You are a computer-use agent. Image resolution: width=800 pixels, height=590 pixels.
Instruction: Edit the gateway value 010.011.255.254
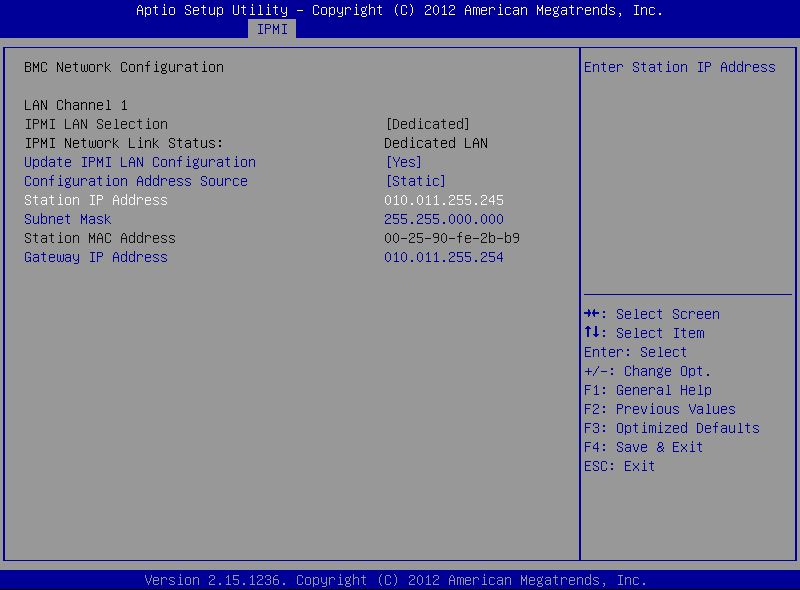(444, 257)
